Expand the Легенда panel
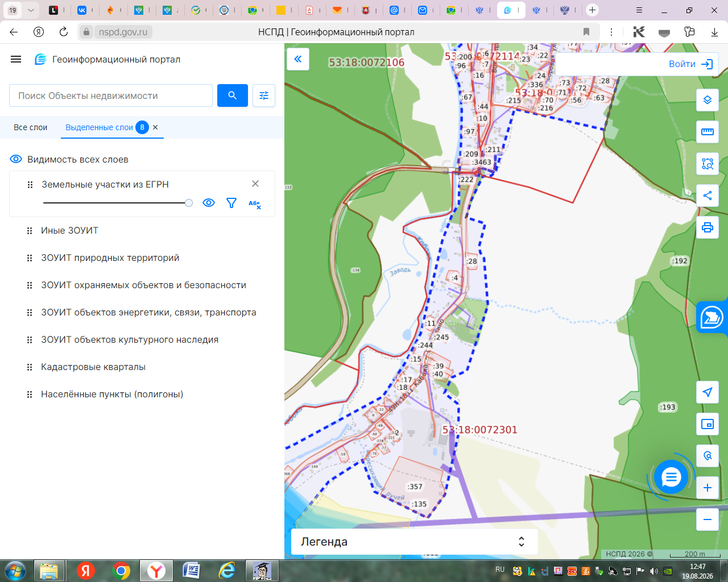728x582 pixels. [414, 542]
